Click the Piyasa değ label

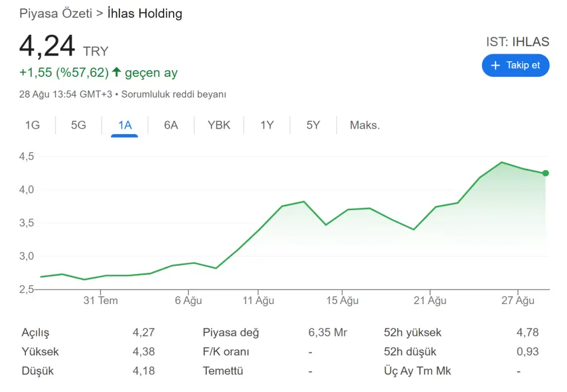click(x=231, y=333)
